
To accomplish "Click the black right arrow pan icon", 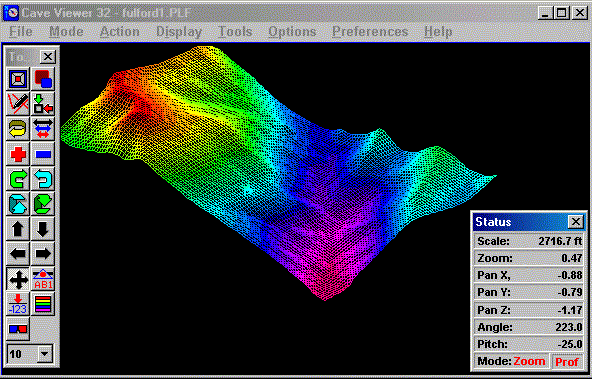I will (43, 253).
